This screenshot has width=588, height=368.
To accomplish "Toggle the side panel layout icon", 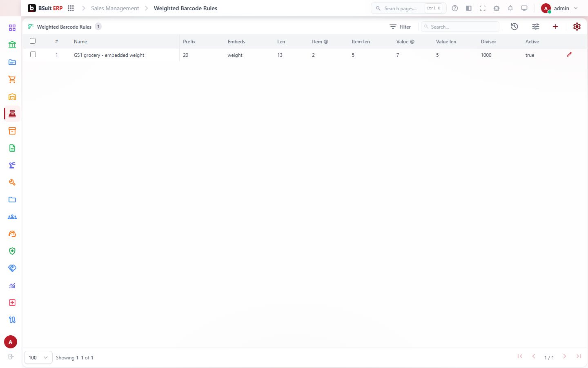I will click(469, 8).
